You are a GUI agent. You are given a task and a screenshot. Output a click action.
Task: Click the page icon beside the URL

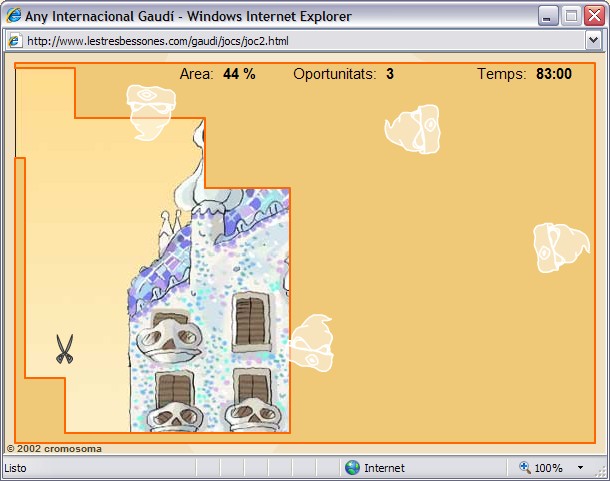[15, 41]
